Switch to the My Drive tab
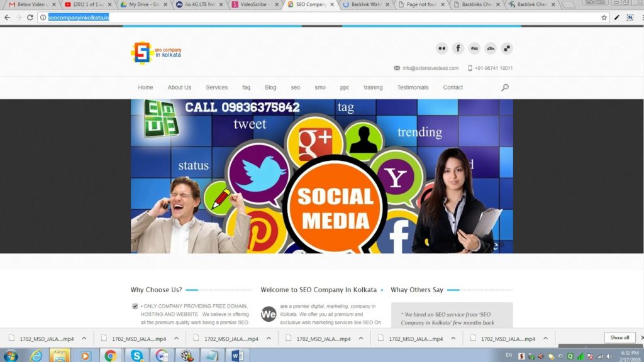Screen dimensions: 644x362 (x=143, y=4)
